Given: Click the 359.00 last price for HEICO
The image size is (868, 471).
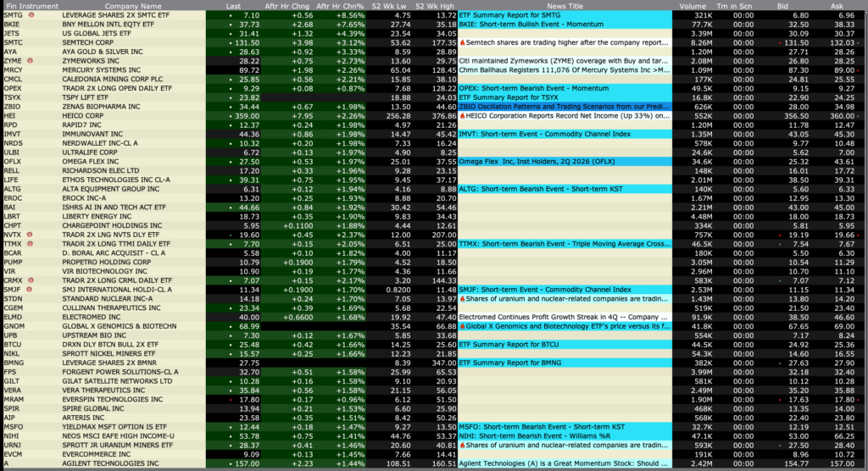Looking at the screenshot, I should pos(247,116).
